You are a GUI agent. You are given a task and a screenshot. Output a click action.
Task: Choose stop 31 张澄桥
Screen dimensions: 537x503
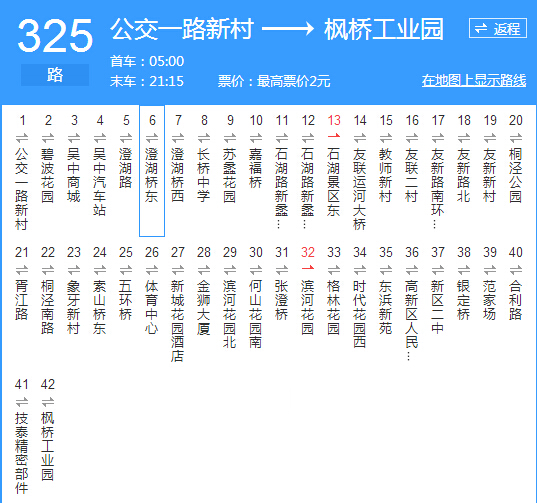[x=282, y=300]
